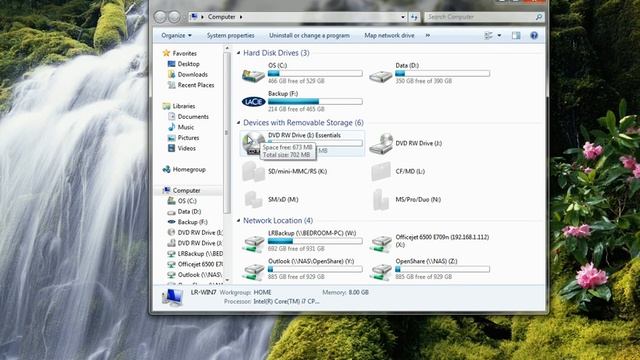Click the Back navigation arrow button
The height and width of the screenshot is (360, 640).
(160, 17)
